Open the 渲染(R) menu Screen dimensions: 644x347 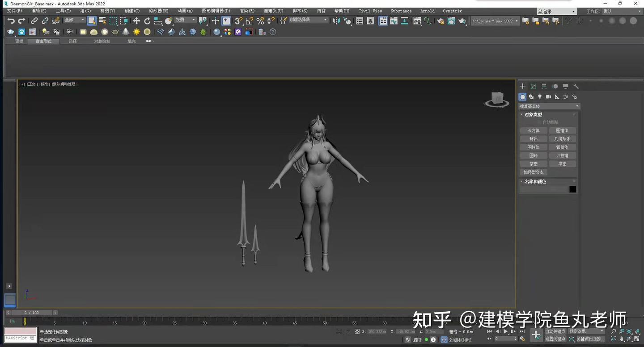(x=247, y=11)
